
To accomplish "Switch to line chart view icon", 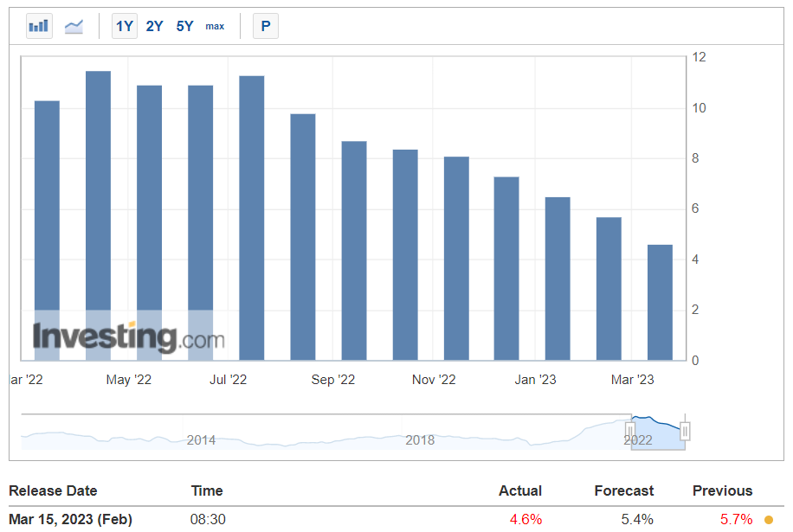I will click(74, 26).
